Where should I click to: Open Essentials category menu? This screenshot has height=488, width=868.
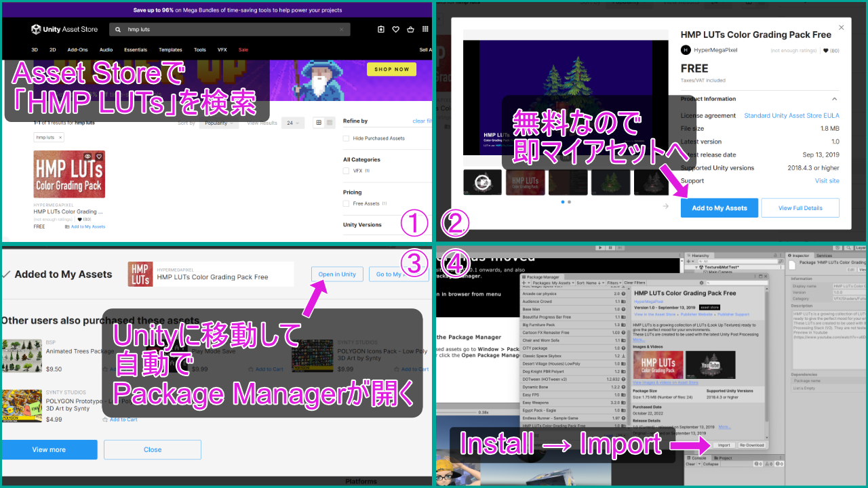pos(136,49)
